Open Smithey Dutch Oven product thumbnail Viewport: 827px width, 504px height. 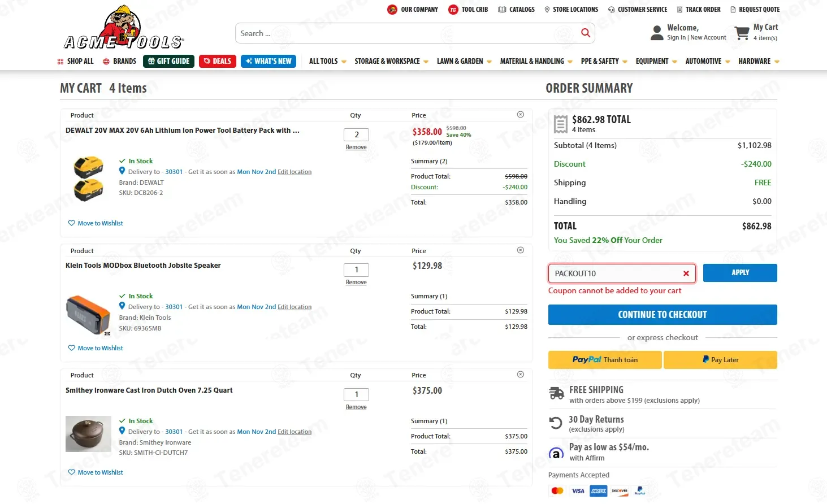pyautogui.click(x=88, y=434)
